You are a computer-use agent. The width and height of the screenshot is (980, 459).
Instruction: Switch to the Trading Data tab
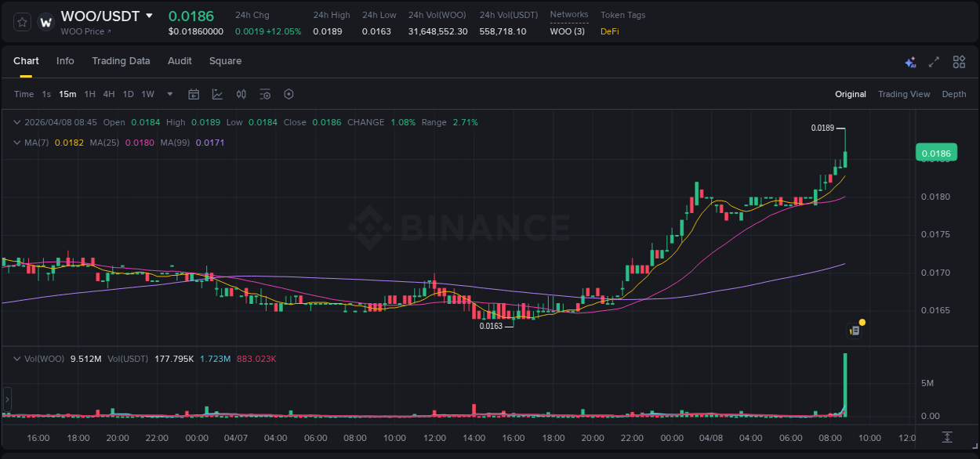[x=121, y=61]
